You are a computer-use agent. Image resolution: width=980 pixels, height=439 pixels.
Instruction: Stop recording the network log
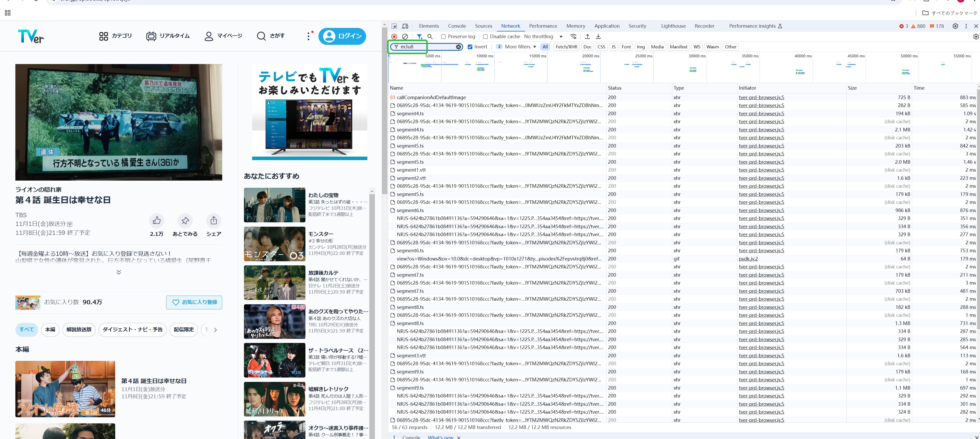pyautogui.click(x=394, y=37)
